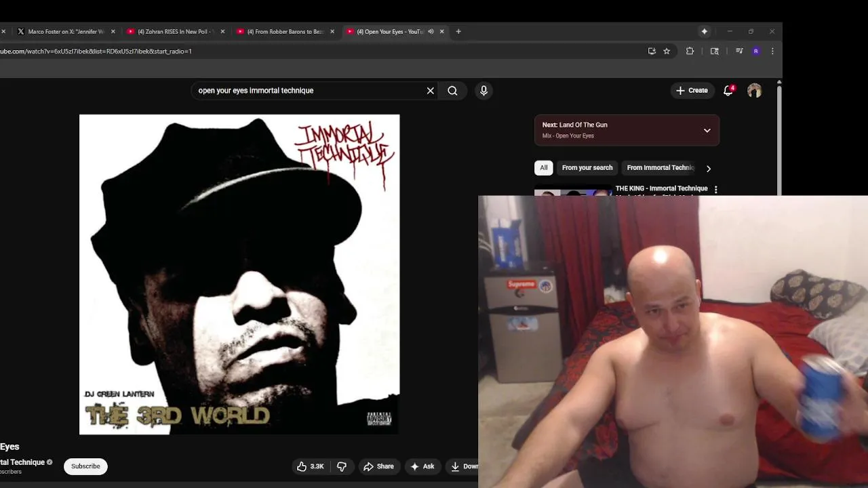
Task: Open the Create button
Action: [x=692, y=90]
